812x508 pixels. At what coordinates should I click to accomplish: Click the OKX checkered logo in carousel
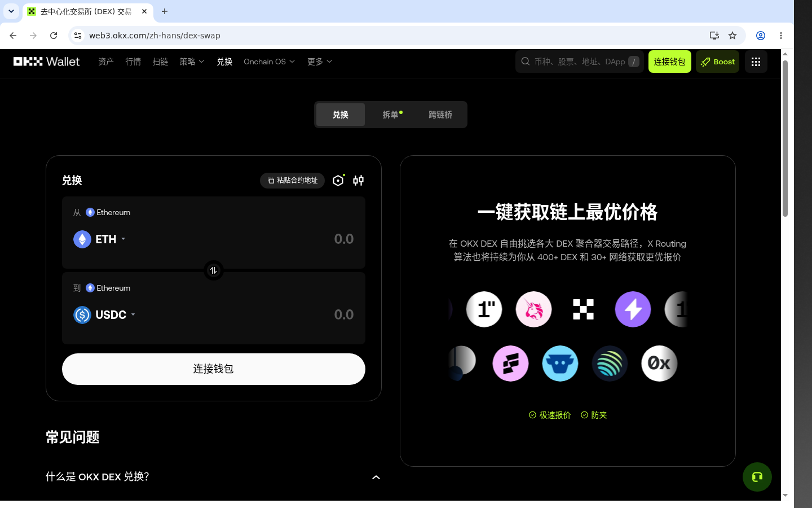[583, 309]
